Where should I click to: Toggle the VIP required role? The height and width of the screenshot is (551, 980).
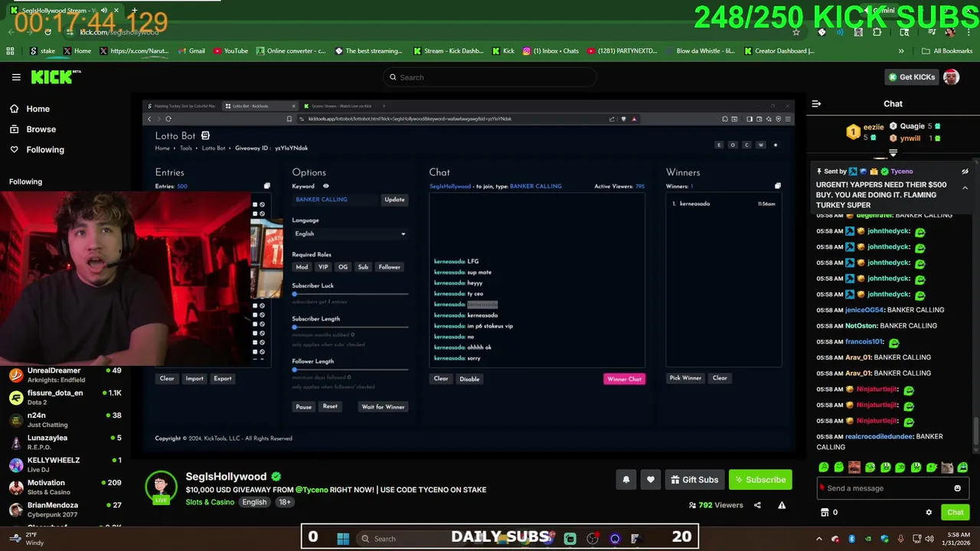pos(323,267)
